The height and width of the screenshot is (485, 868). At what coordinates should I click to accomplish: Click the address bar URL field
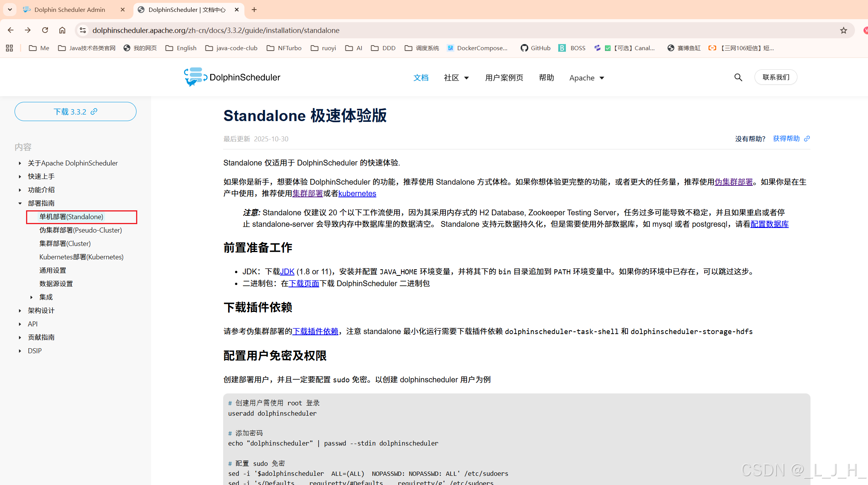(383, 30)
